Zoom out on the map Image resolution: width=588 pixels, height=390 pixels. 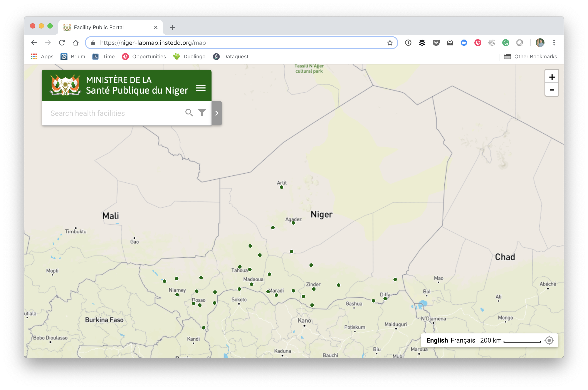tap(552, 90)
